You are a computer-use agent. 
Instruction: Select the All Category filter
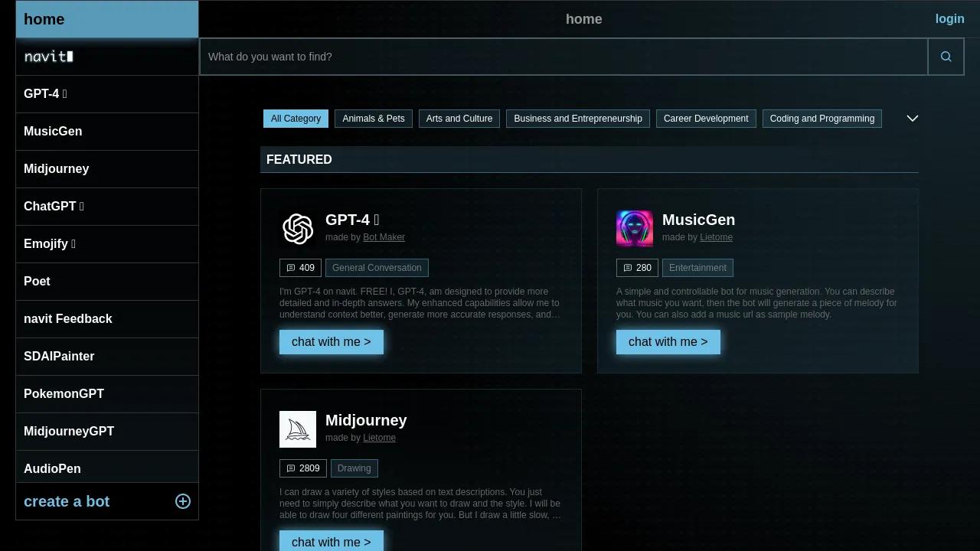coord(296,119)
